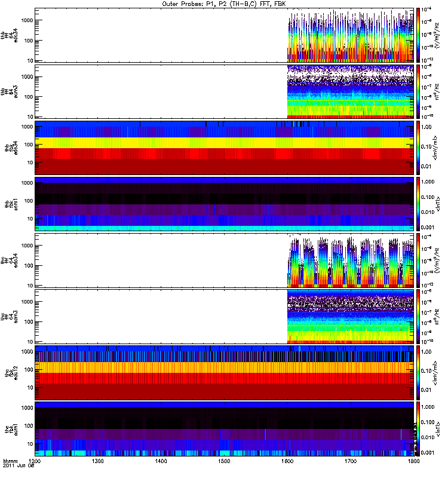Click the 1200 time axis label

(x=35, y=461)
